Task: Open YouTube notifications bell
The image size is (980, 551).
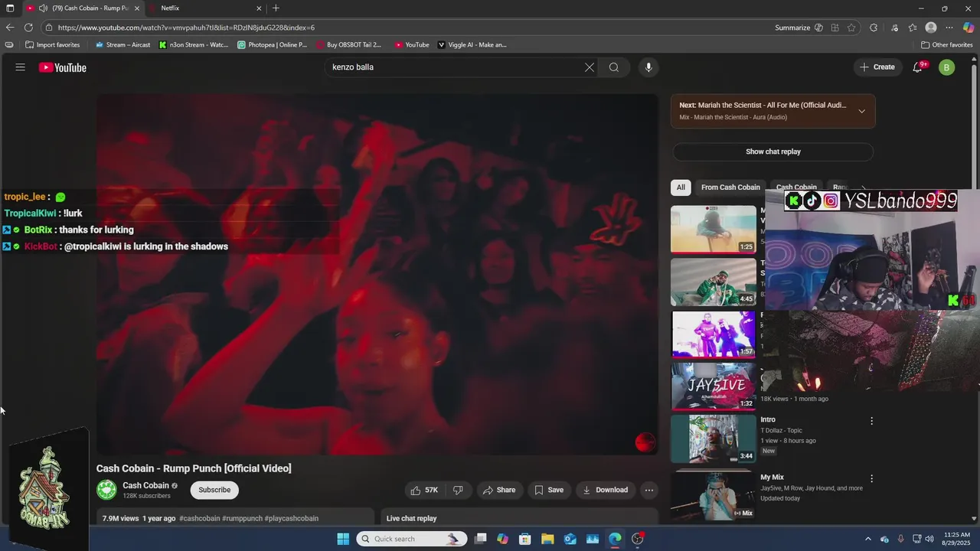Action: coord(918,67)
